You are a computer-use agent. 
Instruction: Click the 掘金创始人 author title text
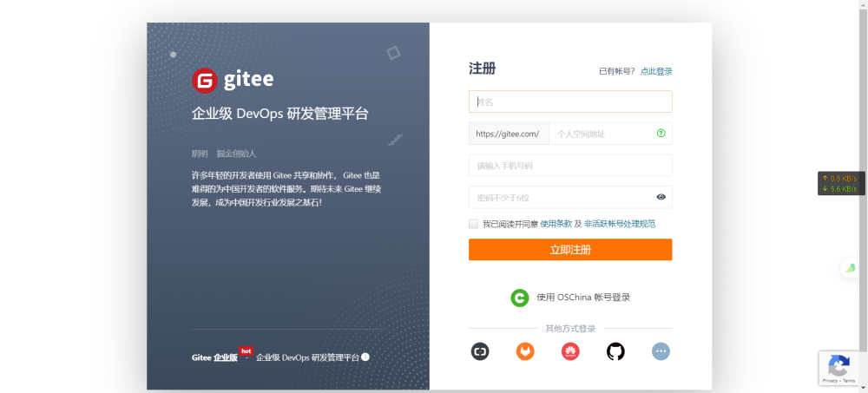pos(236,154)
